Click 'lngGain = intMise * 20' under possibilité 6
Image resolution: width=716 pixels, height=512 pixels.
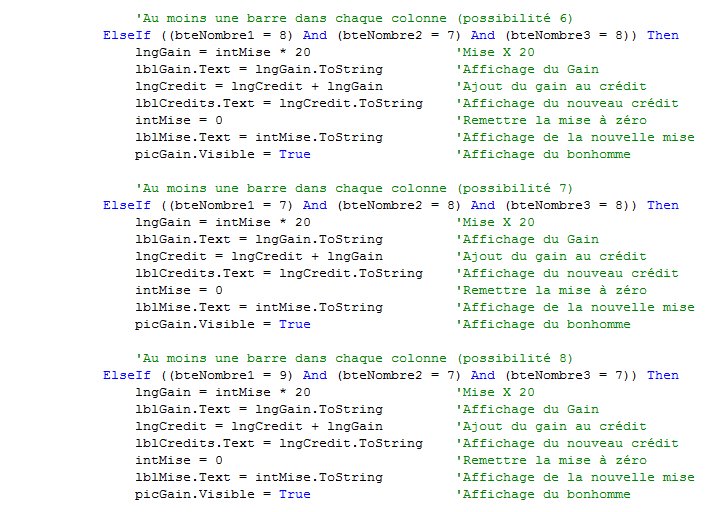[x=223, y=52]
